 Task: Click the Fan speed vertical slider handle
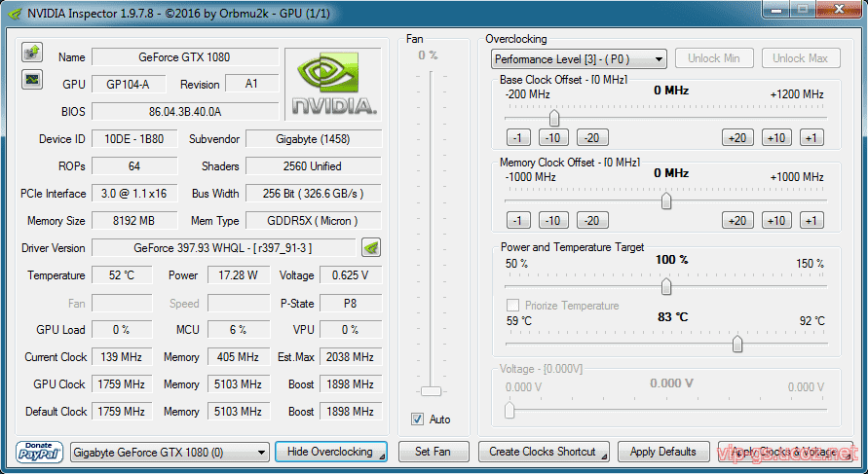[431, 391]
